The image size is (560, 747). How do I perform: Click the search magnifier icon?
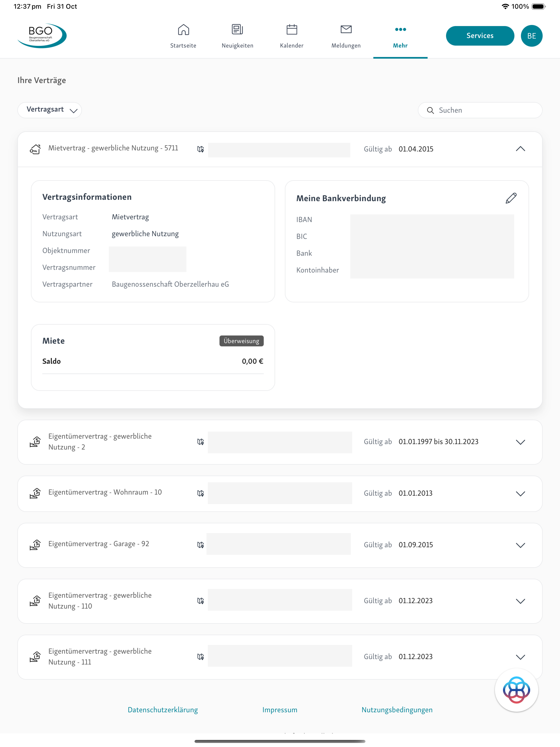[430, 110]
